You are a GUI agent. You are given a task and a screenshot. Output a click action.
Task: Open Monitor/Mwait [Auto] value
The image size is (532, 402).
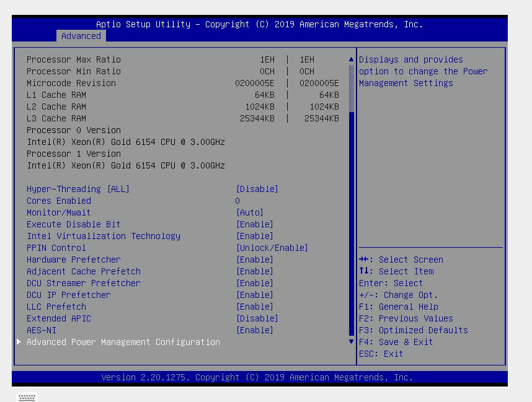coord(250,212)
